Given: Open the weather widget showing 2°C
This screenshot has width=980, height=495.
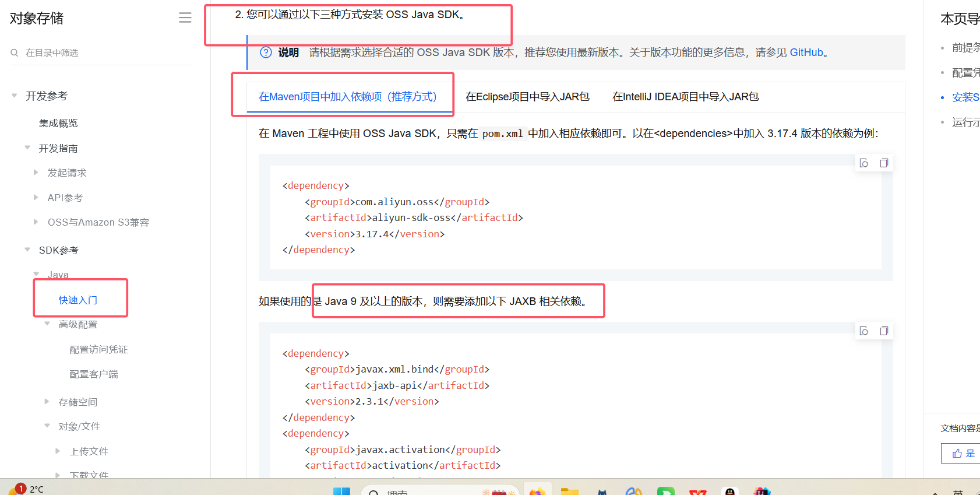Looking at the screenshot, I should tap(26, 489).
